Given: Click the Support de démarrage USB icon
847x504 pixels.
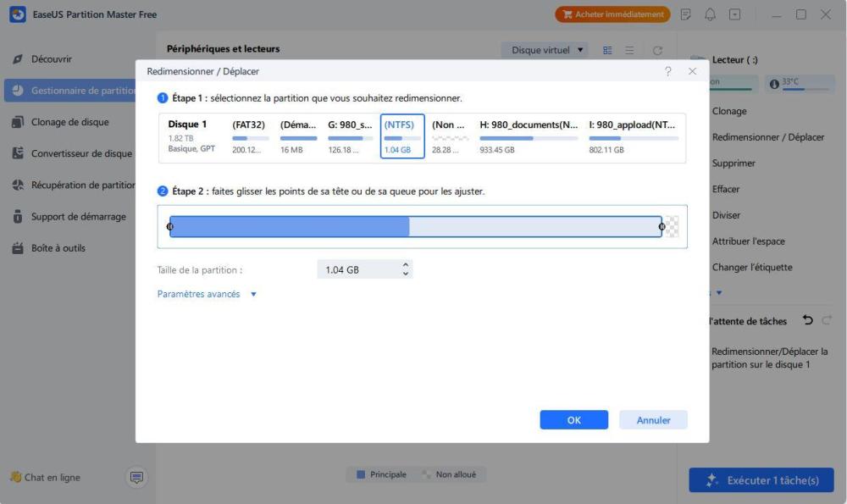Looking at the screenshot, I should [18, 217].
